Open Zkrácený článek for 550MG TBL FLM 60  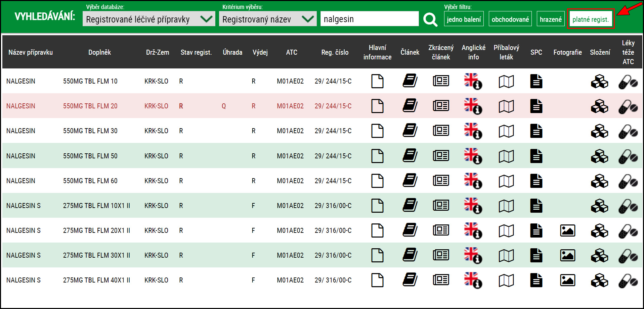point(441,181)
